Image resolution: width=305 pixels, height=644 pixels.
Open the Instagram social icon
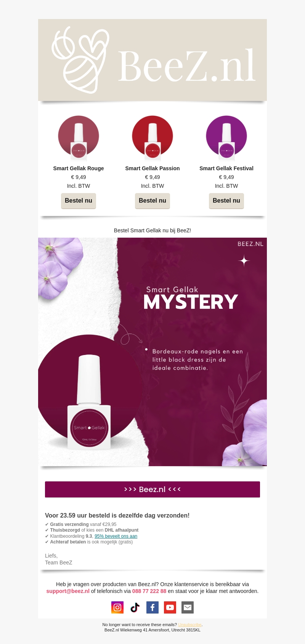point(117,607)
